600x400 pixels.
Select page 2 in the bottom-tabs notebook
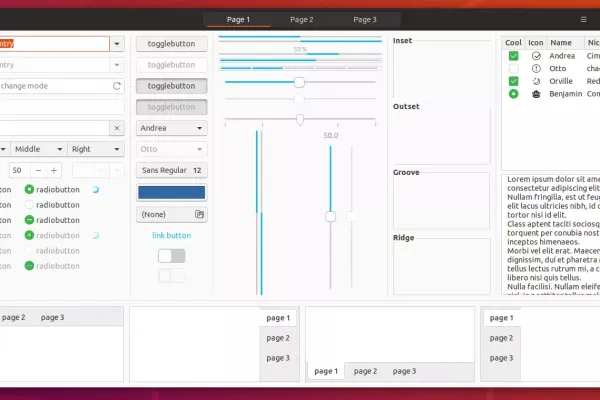(x=365, y=371)
